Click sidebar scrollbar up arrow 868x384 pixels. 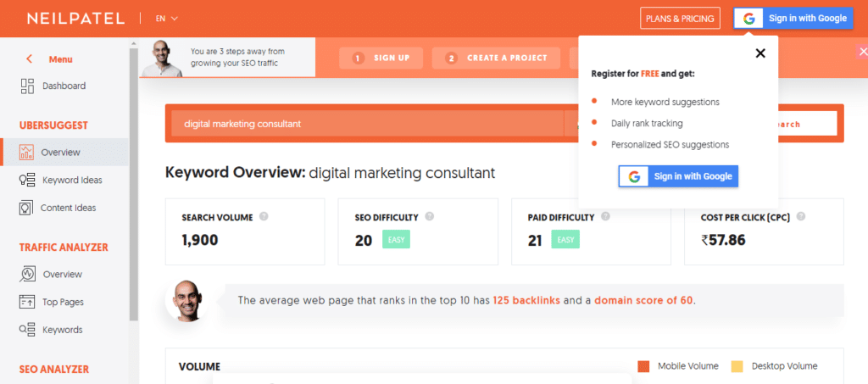133,42
